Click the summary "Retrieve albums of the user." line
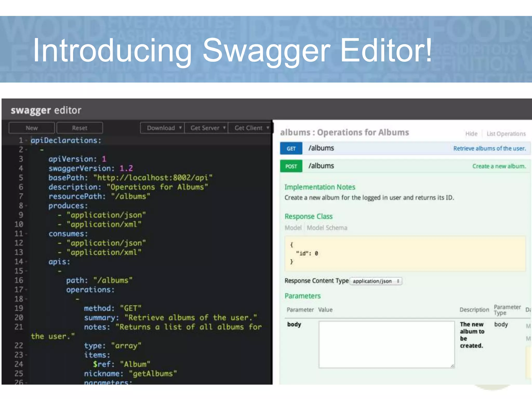 (170, 318)
